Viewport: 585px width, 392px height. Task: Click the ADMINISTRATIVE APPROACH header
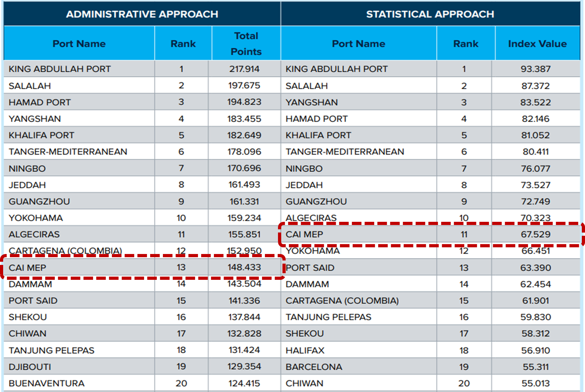[142, 14]
